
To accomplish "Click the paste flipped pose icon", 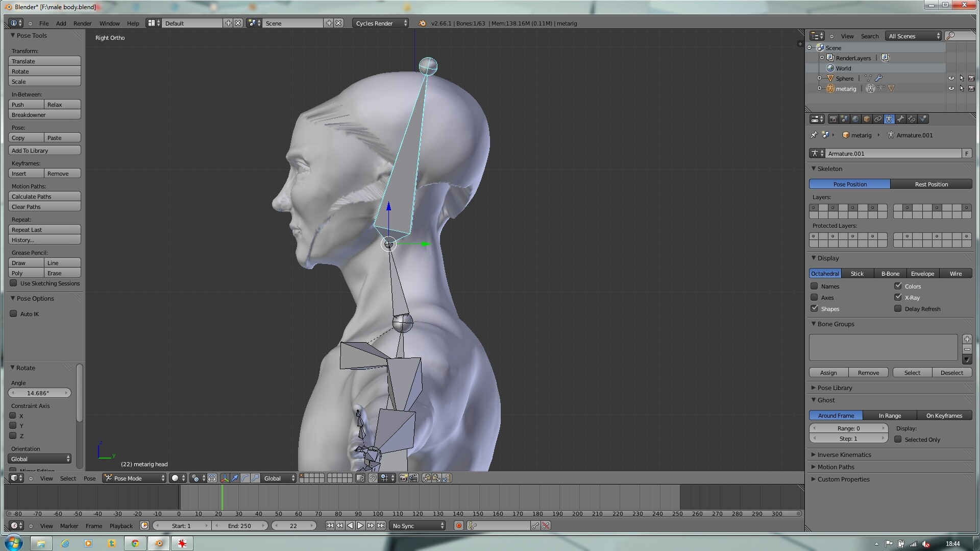I will (x=447, y=478).
